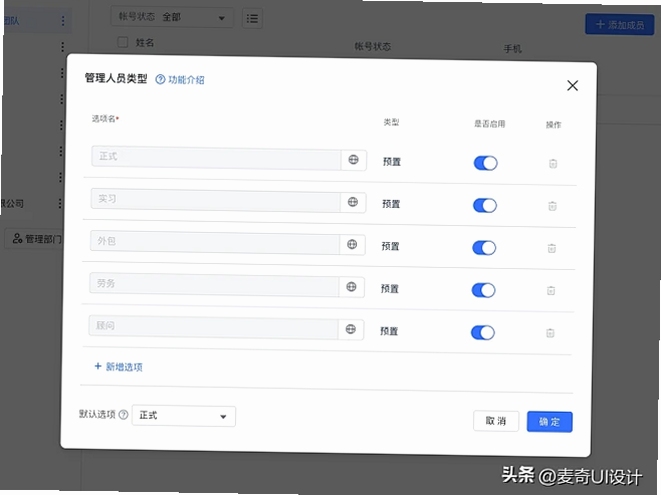Click more-options dots beside 公司 in sidebar
This screenshot has width=661, height=495.
click(60, 204)
